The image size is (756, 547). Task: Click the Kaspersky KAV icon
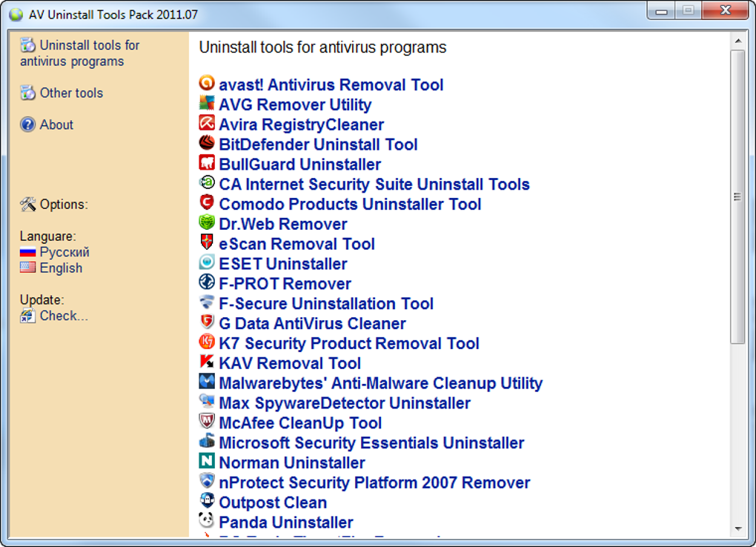[x=207, y=361]
